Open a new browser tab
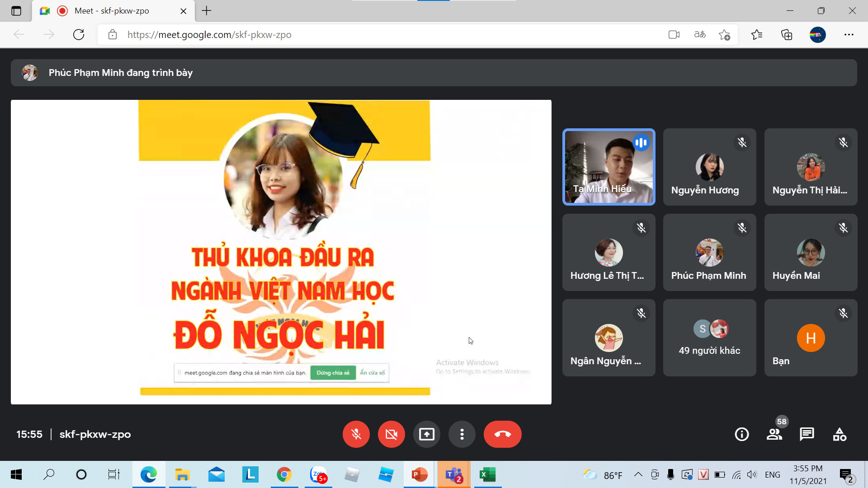Image resolution: width=868 pixels, height=488 pixels. (x=207, y=11)
